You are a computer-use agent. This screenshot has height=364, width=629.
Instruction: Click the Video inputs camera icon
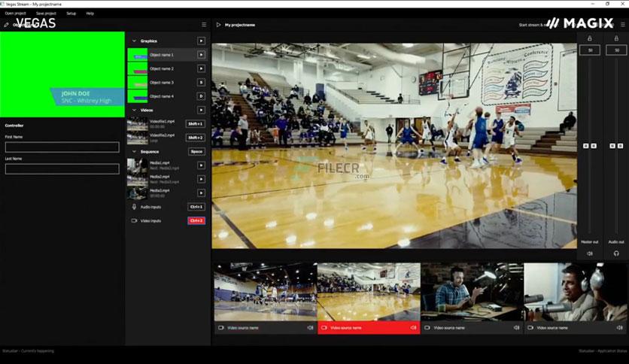pos(134,220)
